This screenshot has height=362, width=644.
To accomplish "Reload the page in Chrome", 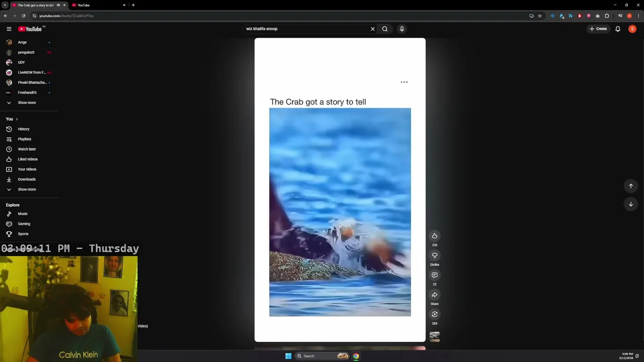I will pos(23,16).
